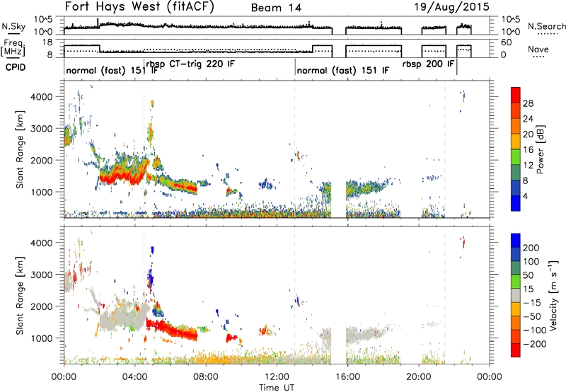Click the '20:00' time tick label
Screen dimensions: 566x392
(419, 377)
